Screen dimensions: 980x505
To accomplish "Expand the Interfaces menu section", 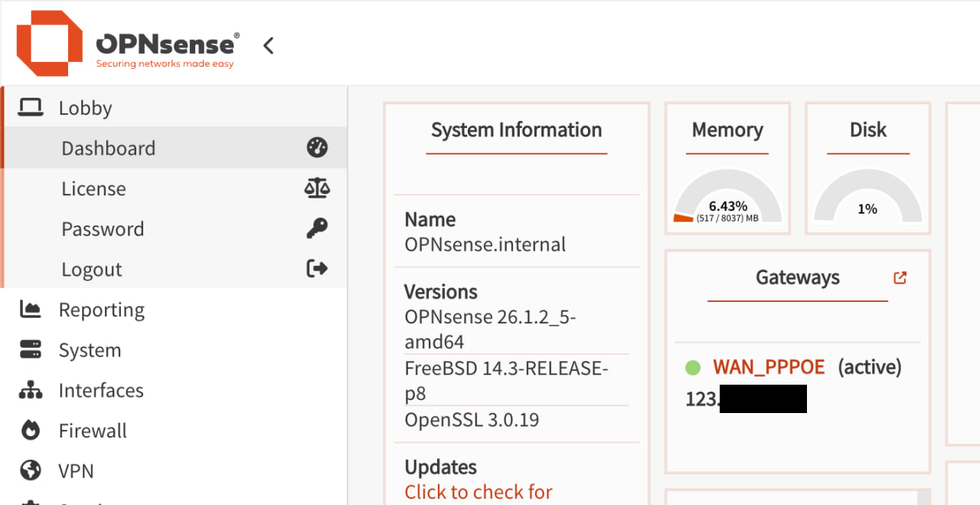I will (x=100, y=390).
